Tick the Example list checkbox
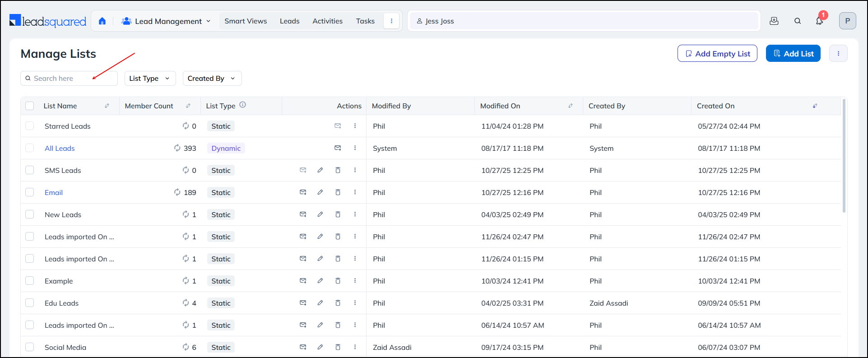The height and width of the screenshot is (358, 868). point(30,281)
